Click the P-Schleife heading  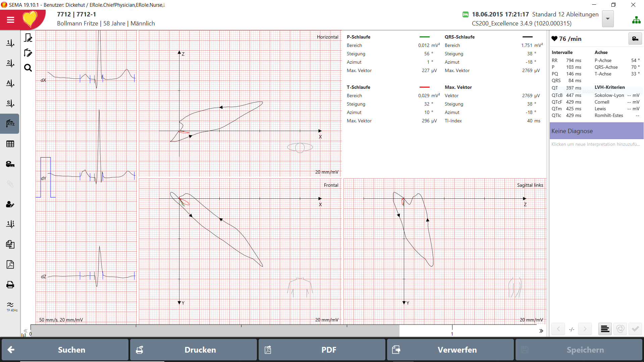359,37
